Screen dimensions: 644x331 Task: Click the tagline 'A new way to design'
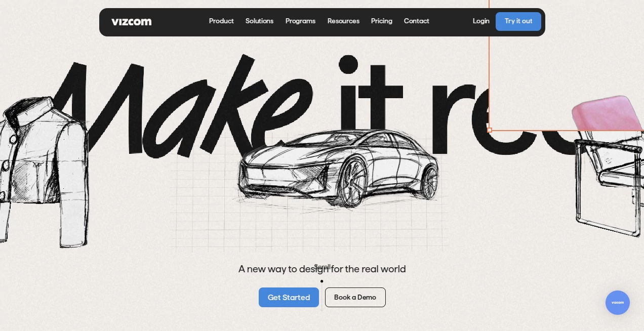pyautogui.click(x=322, y=269)
